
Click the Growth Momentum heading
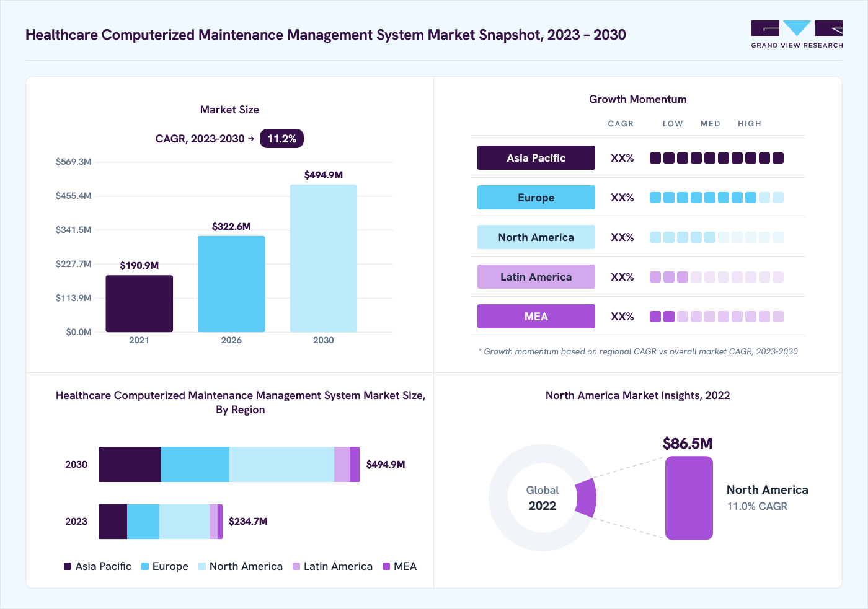pos(638,99)
